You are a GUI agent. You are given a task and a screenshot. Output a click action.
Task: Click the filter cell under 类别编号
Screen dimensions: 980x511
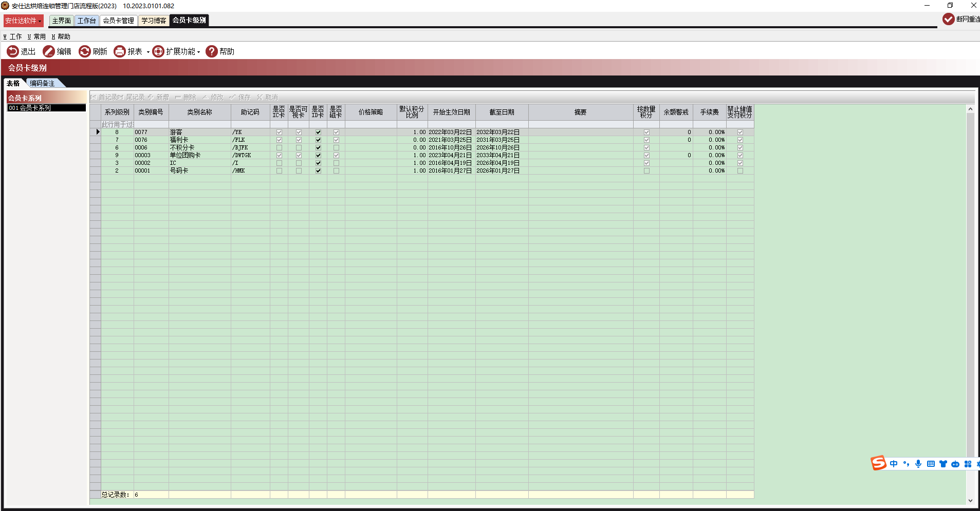[151, 124]
